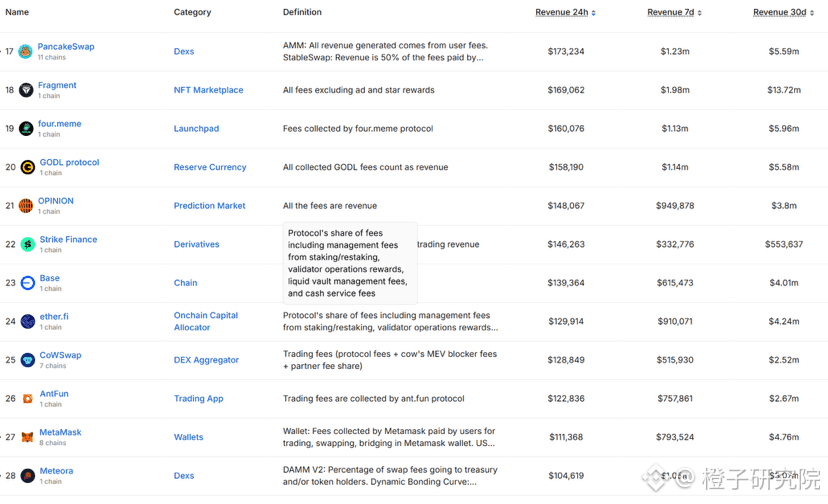Click the four.meme logo icon
The width and height of the screenshot is (828, 504).
point(26,129)
